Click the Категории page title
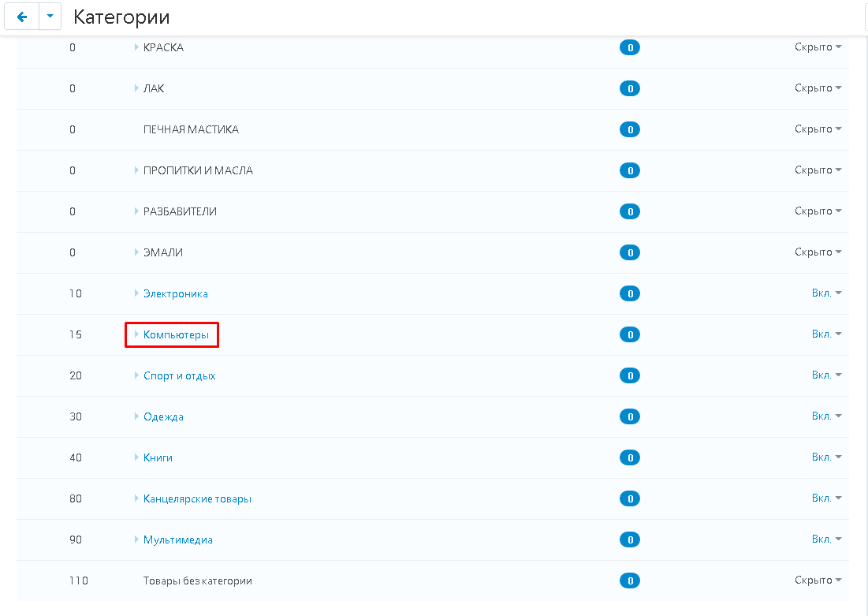The width and height of the screenshot is (868, 616). 121,17
